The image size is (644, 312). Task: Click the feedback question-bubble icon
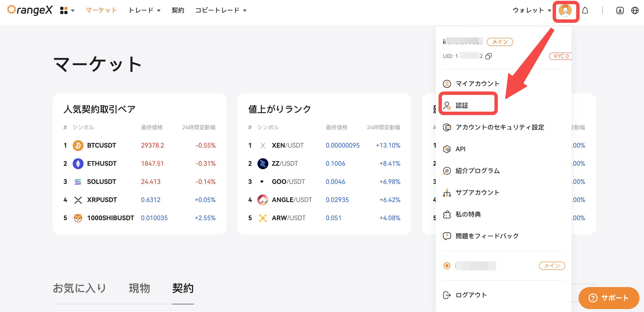(x=447, y=236)
